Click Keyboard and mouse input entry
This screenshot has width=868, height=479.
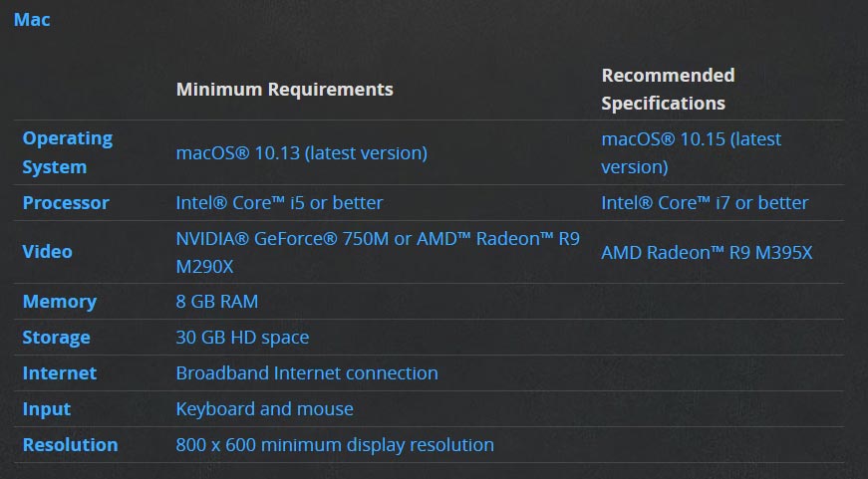click(x=265, y=409)
